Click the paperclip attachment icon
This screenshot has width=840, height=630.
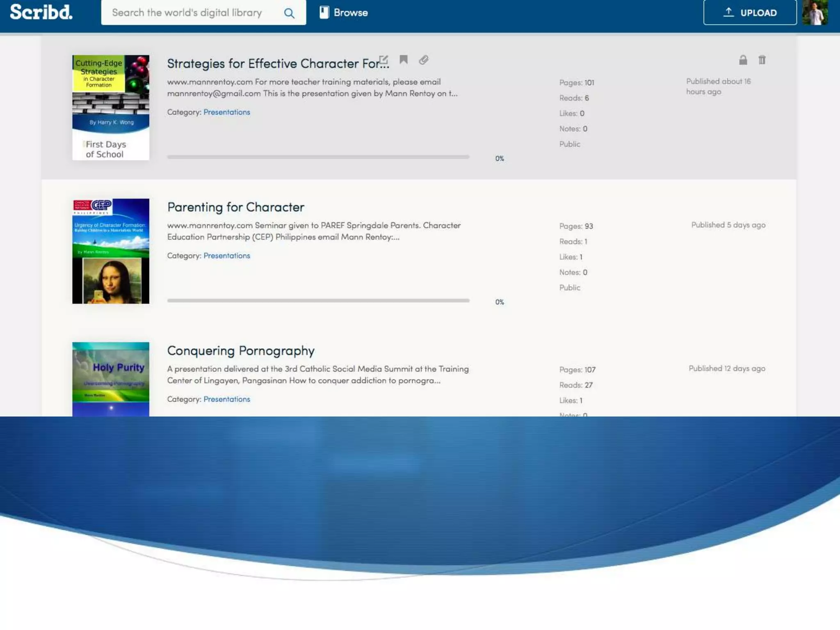pos(424,60)
